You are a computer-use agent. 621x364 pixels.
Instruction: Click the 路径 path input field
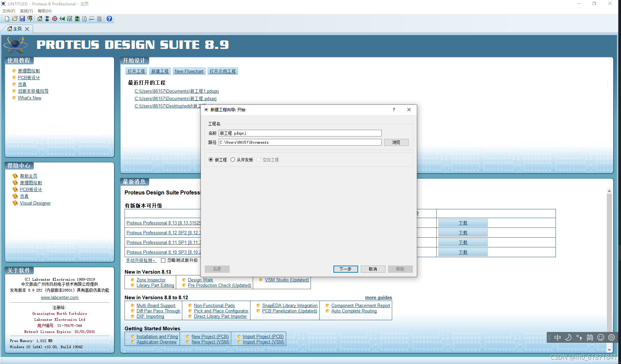pyautogui.click(x=300, y=142)
